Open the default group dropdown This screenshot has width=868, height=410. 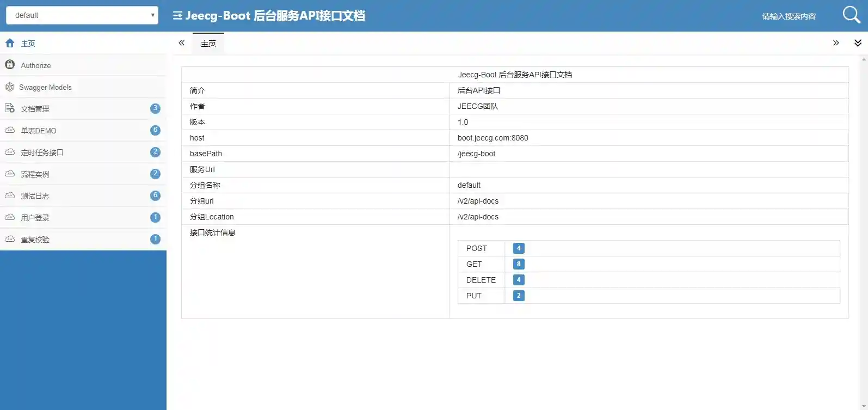coord(82,15)
